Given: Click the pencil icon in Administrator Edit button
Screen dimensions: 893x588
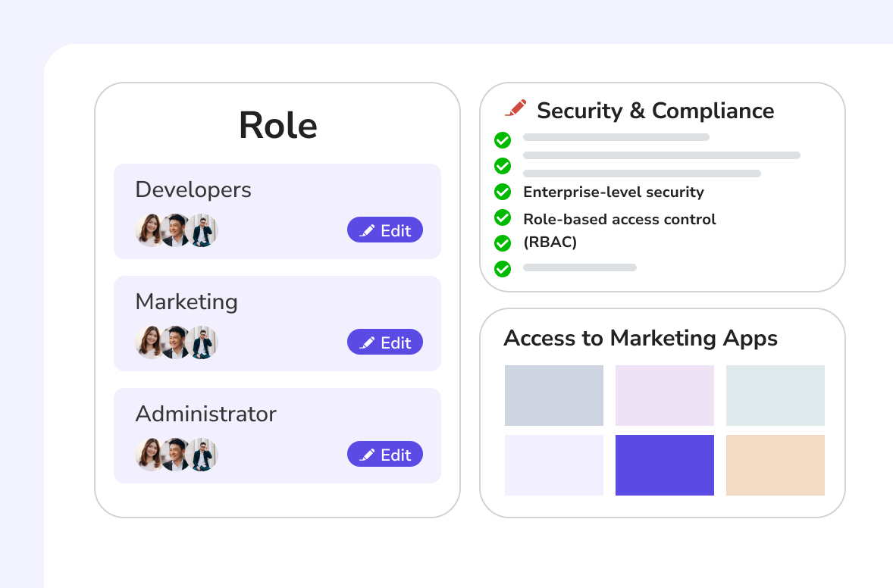Looking at the screenshot, I should tap(366, 454).
